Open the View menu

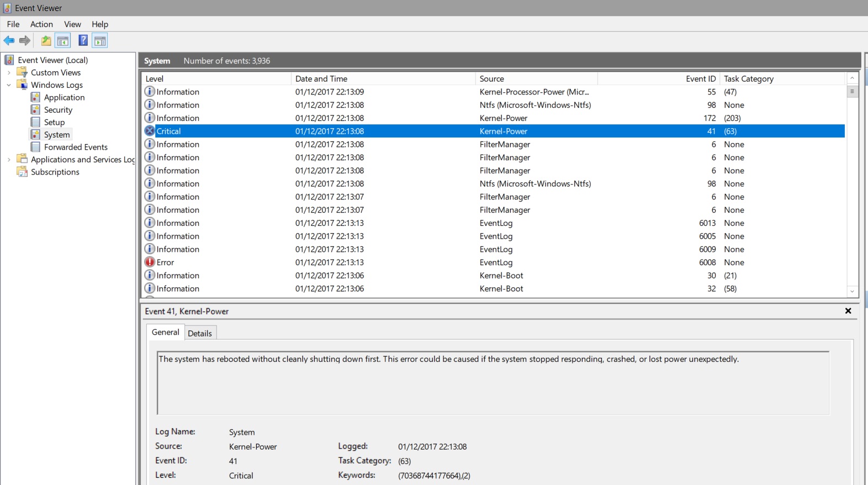(72, 24)
